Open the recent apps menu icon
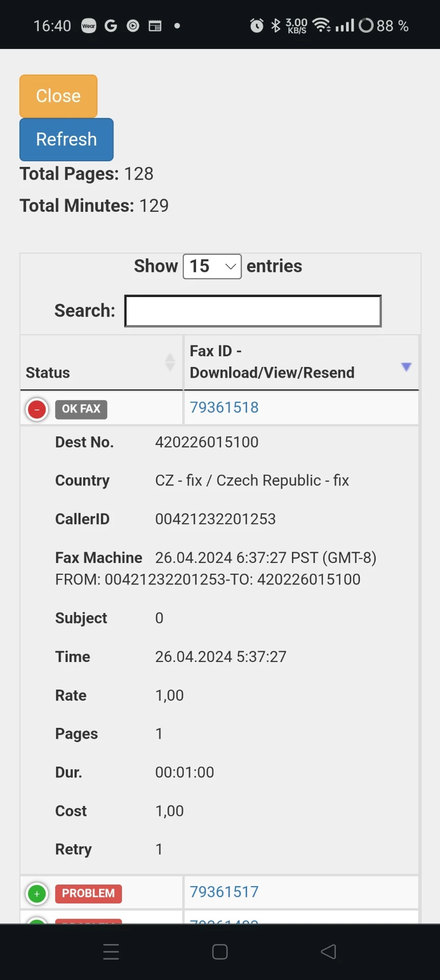The width and height of the screenshot is (440, 980). coord(111,951)
